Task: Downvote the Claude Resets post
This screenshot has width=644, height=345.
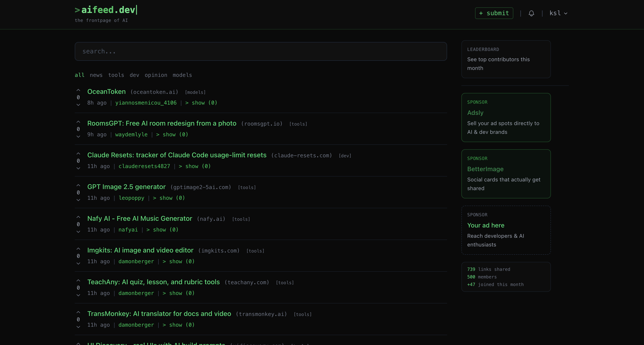Action: (78, 168)
